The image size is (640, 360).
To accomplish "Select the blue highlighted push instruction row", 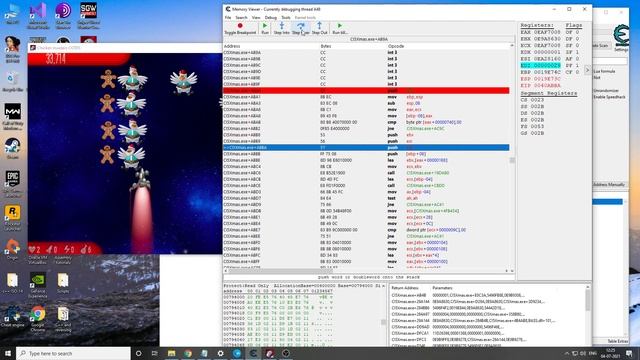I will tap(366, 147).
